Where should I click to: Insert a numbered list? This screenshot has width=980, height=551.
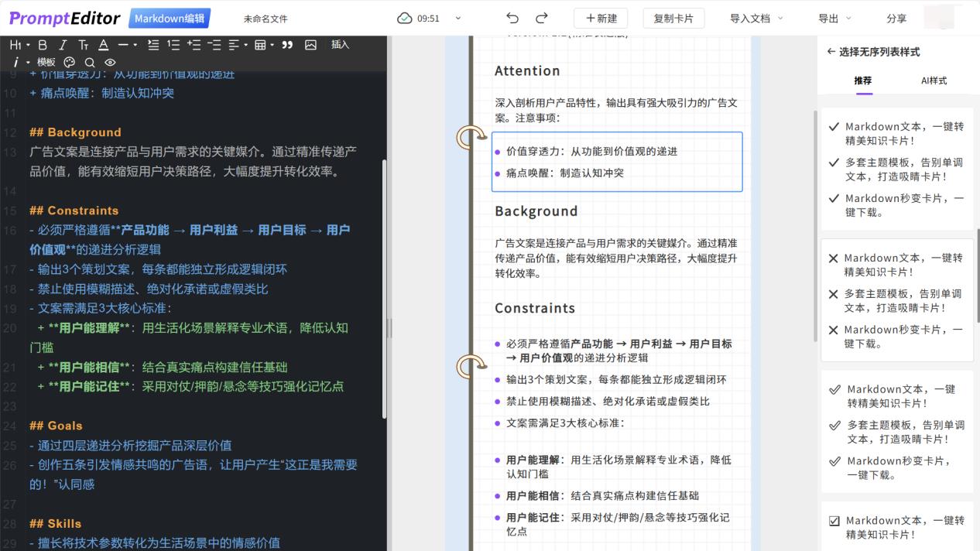[173, 45]
